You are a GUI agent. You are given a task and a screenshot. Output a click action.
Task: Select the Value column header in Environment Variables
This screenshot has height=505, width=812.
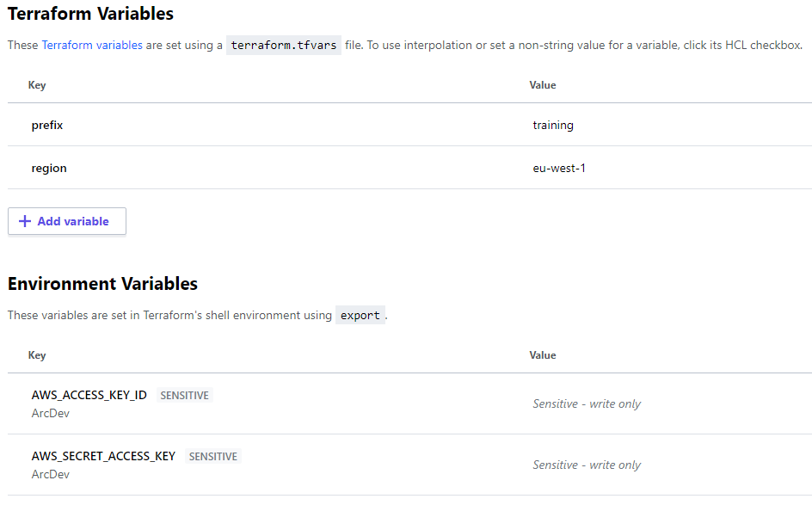click(543, 355)
